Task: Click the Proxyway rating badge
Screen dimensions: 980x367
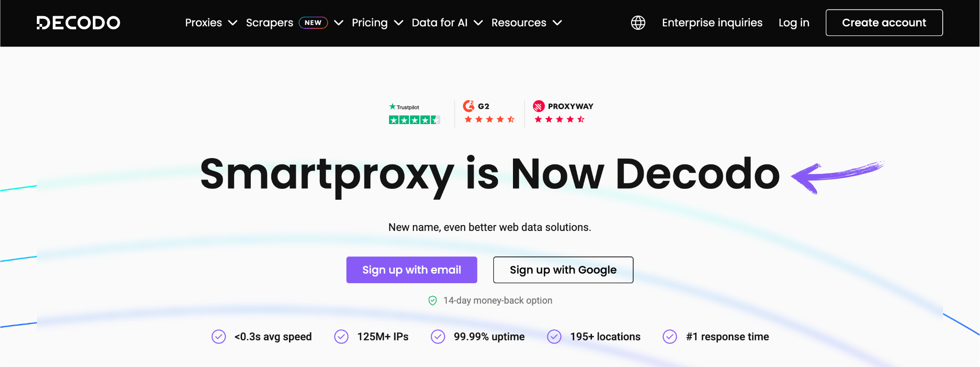Action: coord(563,112)
